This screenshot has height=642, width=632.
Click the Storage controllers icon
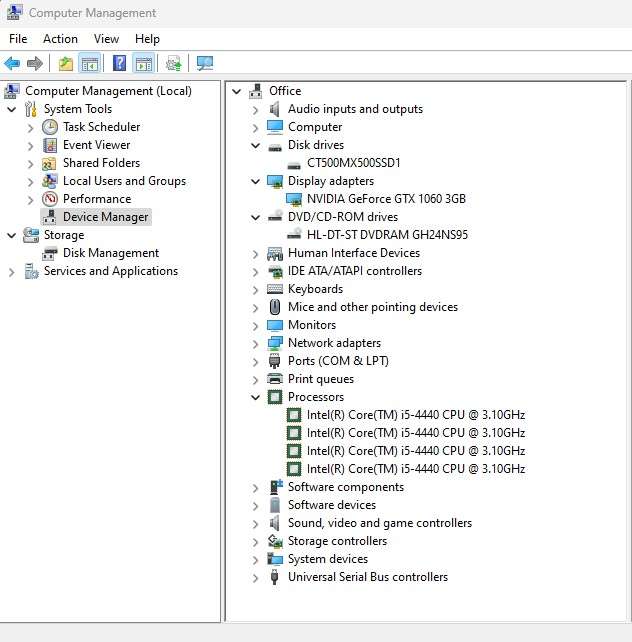tap(275, 541)
